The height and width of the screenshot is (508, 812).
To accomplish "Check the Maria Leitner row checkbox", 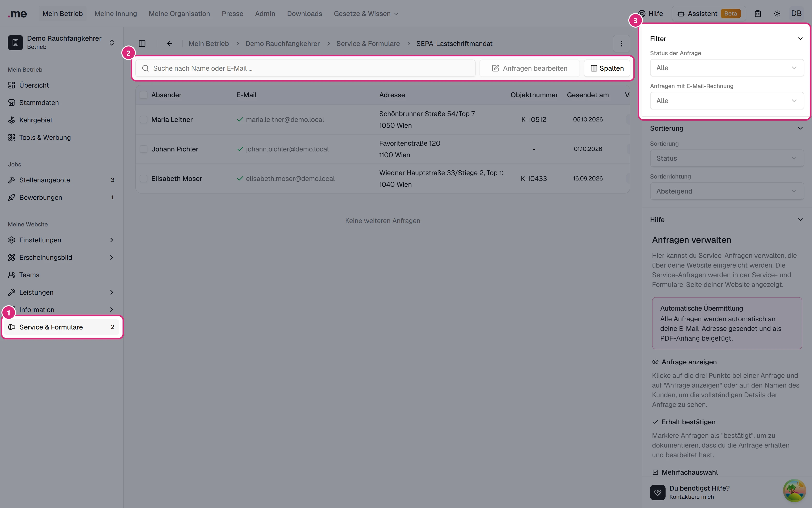I will click(x=144, y=120).
